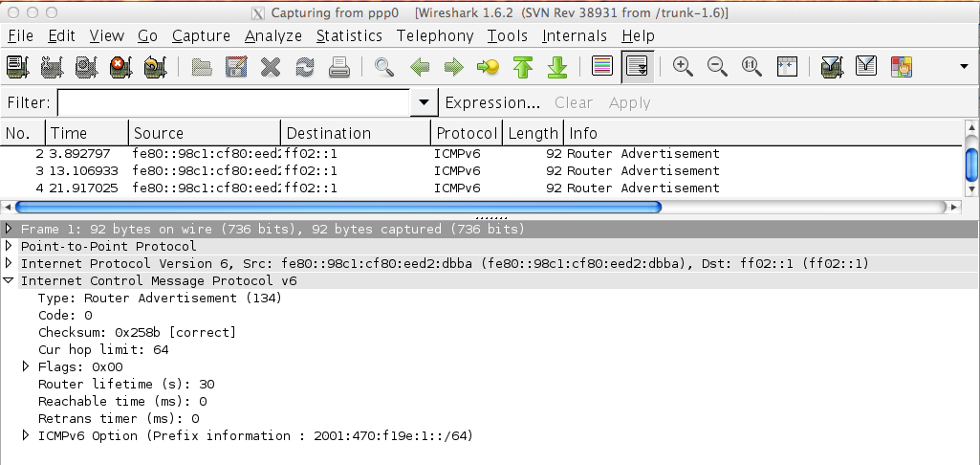Viewport: 980px width, 465px height.
Task: Open the Go menu
Action: (147, 35)
